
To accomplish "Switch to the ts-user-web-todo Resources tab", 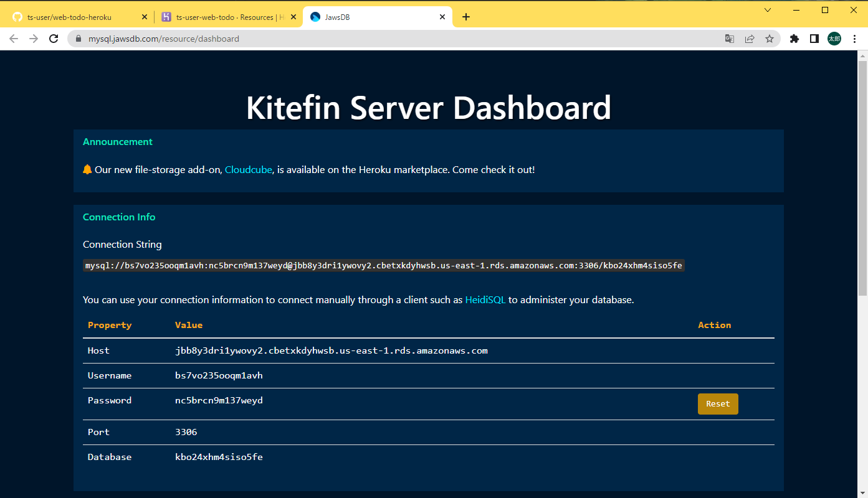I will point(227,17).
